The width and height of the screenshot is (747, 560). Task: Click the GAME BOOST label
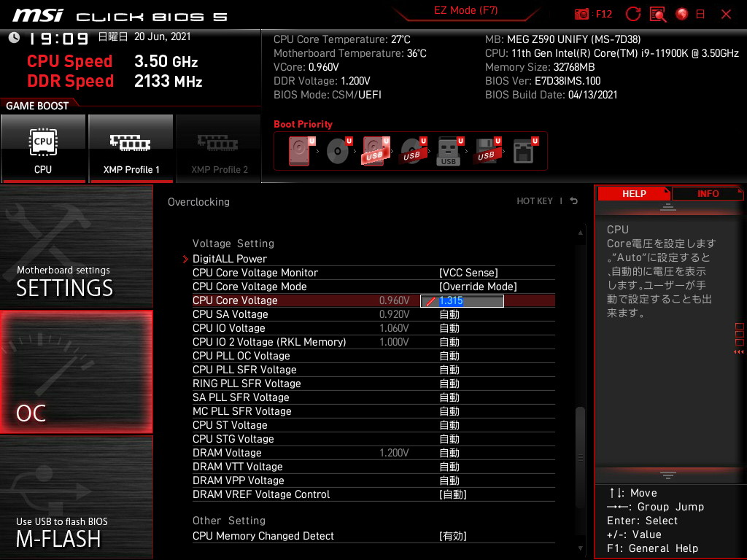(37, 106)
